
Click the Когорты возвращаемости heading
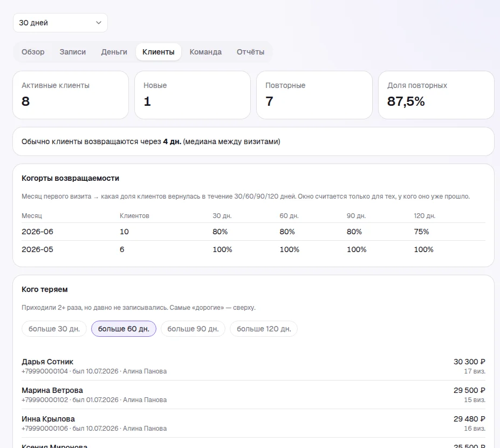coord(71,178)
